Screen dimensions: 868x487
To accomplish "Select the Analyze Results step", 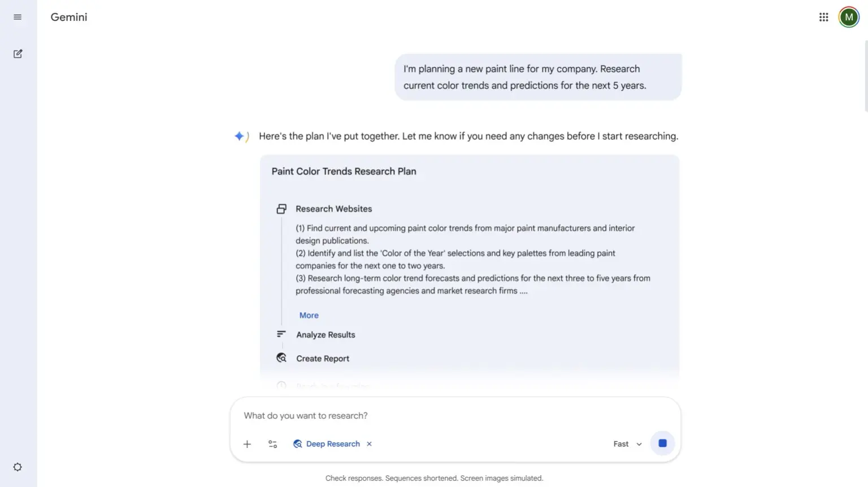I will pos(325,335).
